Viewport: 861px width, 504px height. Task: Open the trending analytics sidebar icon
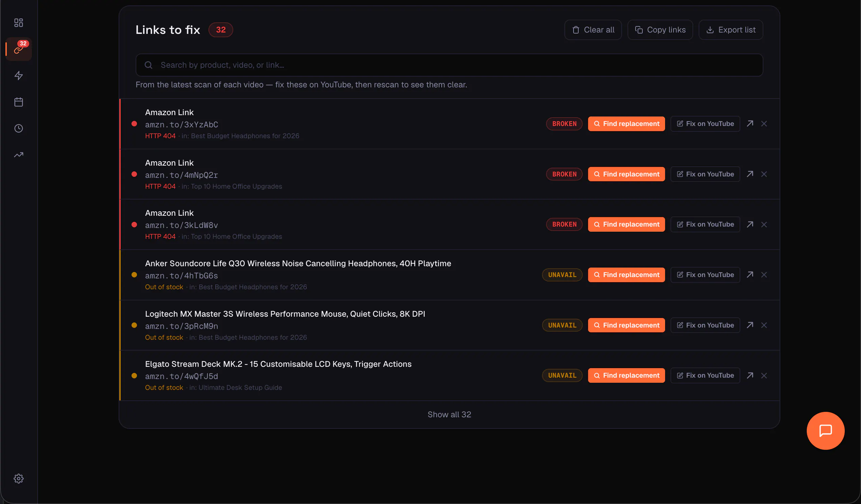18,155
